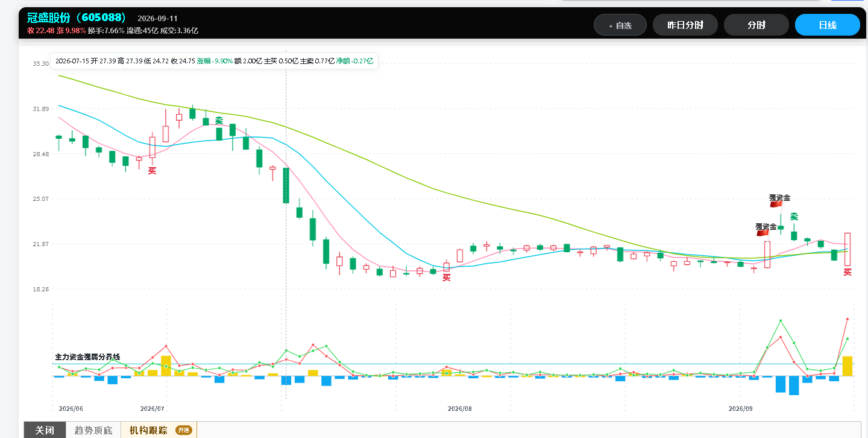The width and height of the screenshot is (868, 438).
Task: Select the 日线 chart mode
Action: pos(828,25)
